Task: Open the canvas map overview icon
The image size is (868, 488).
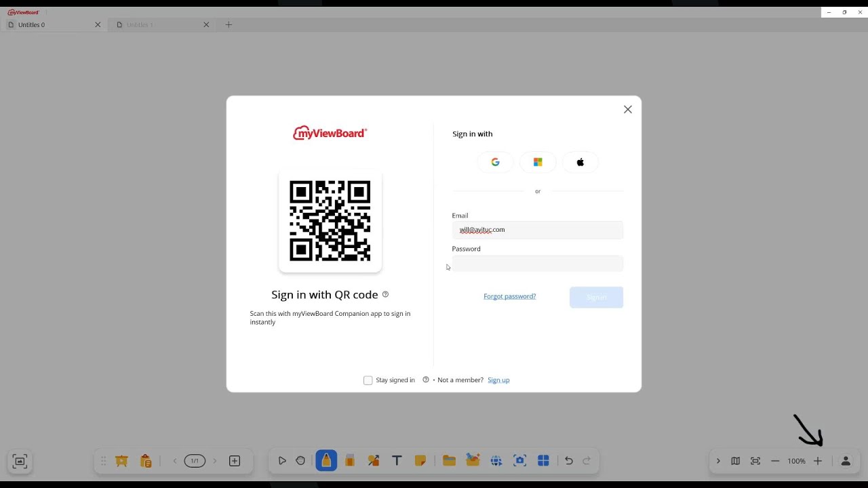Action: pyautogui.click(x=735, y=461)
